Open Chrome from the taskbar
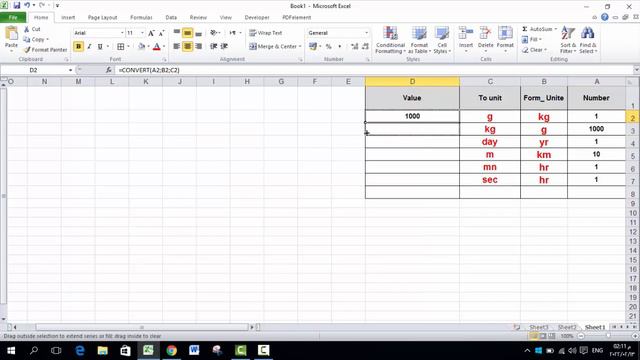Image resolution: width=640 pixels, height=360 pixels. pyautogui.click(x=171, y=350)
